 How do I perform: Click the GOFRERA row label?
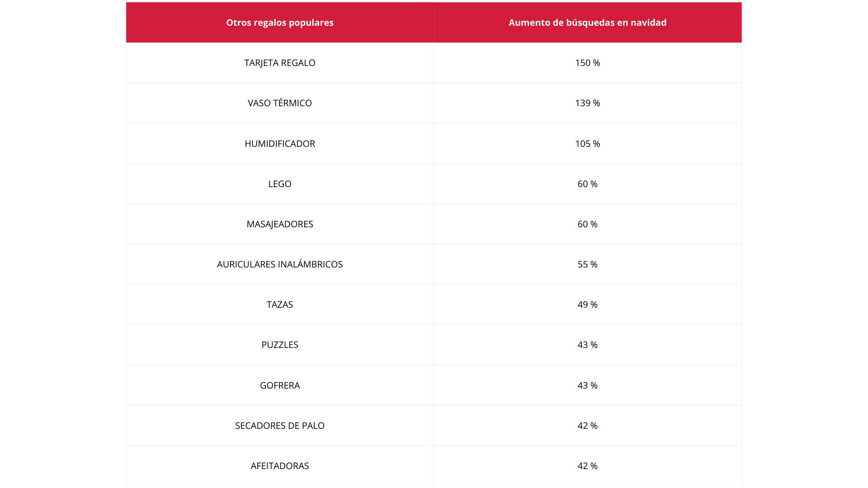pyautogui.click(x=280, y=385)
